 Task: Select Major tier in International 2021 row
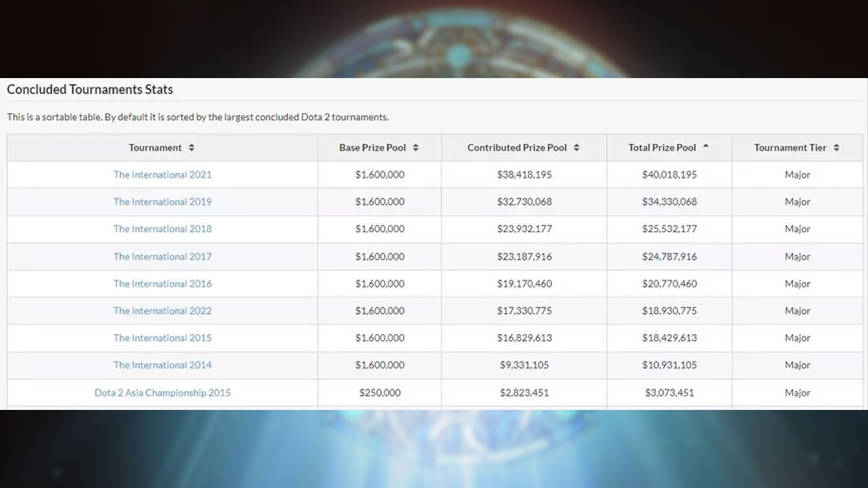click(x=798, y=175)
